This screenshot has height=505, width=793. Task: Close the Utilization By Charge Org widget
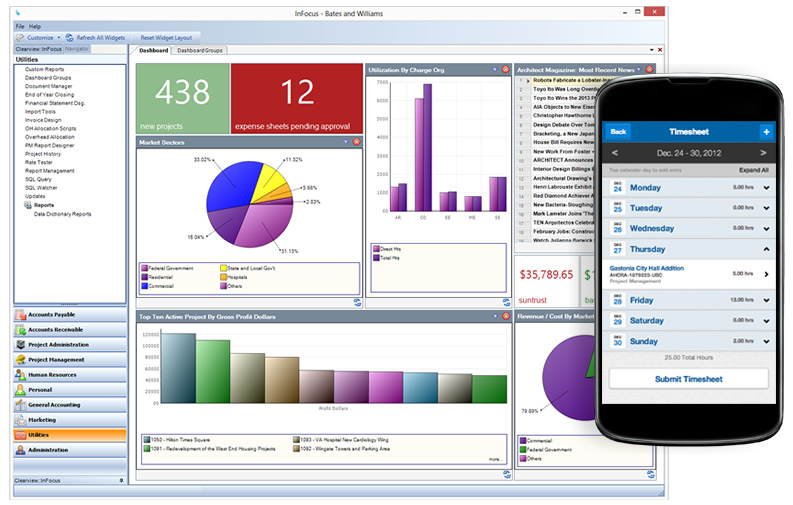(505, 69)
